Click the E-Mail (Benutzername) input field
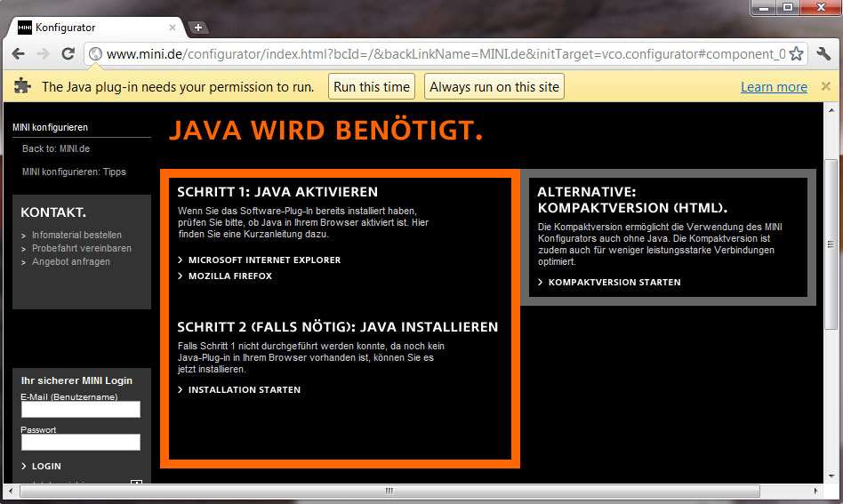 [80, 410]
